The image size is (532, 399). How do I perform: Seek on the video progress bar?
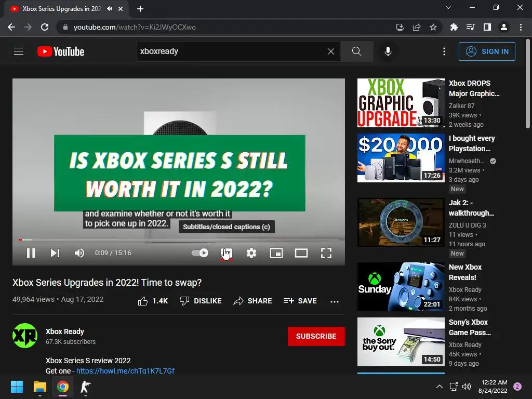[179, 240]
